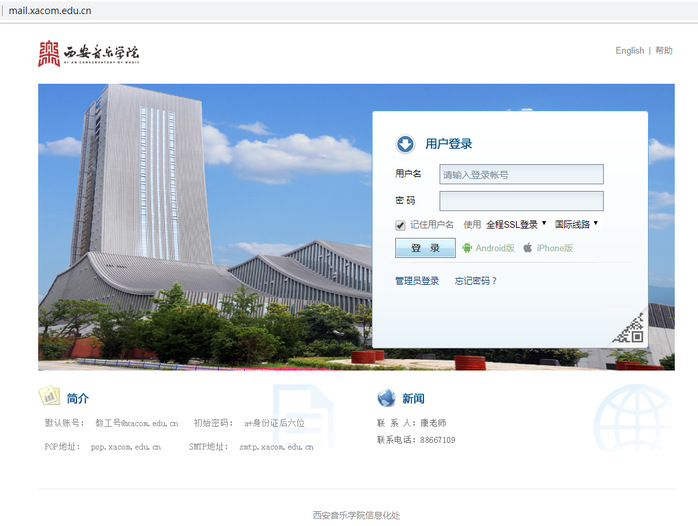
Task: Switch language via English link
Action: tap(629, 51)
